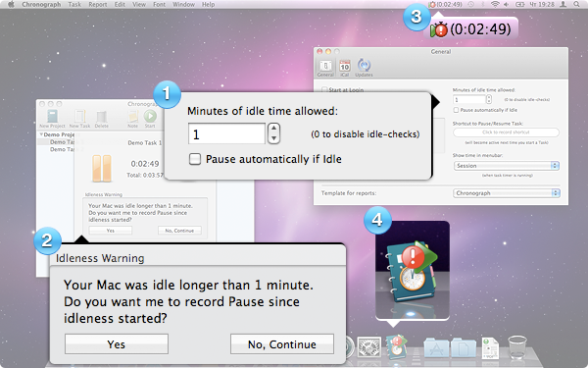Open the Apple logo menu
Screen dimensions: 588x368
(11, 5)
